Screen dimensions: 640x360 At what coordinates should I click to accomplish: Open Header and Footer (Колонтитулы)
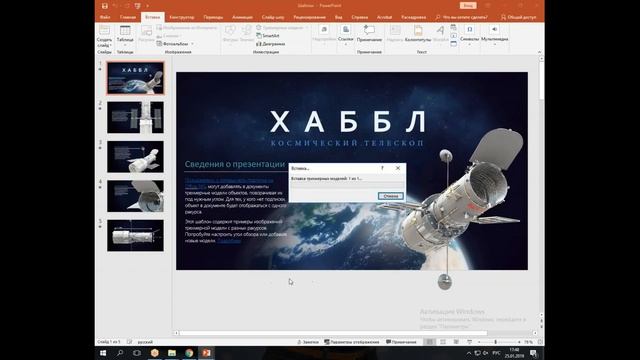point(418,34)
